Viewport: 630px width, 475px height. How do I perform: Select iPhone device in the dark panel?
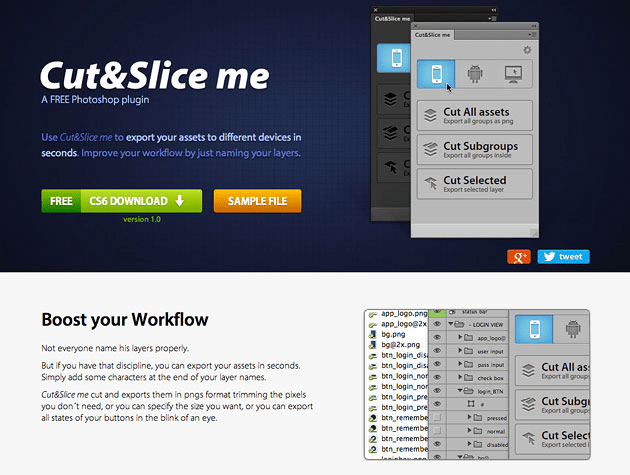coord(394,58)
